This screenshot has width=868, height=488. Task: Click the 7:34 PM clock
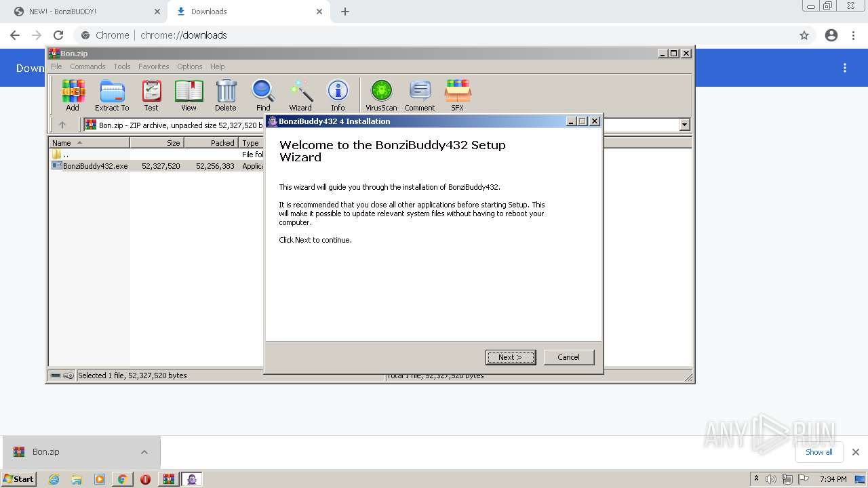click(x=833, y=479)
